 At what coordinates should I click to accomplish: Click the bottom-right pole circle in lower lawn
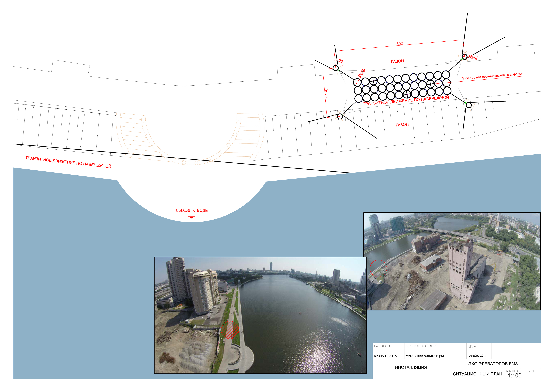469,105
